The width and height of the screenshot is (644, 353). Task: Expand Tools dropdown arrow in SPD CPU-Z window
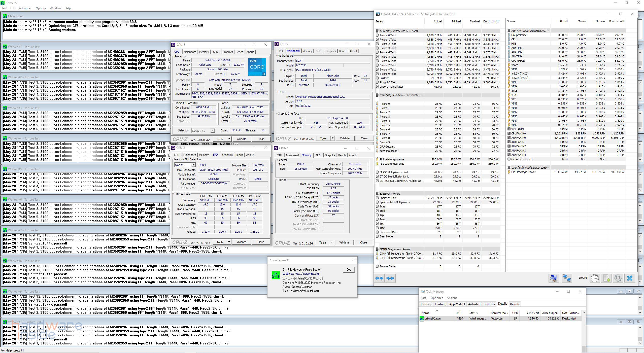tap(229, 242)
